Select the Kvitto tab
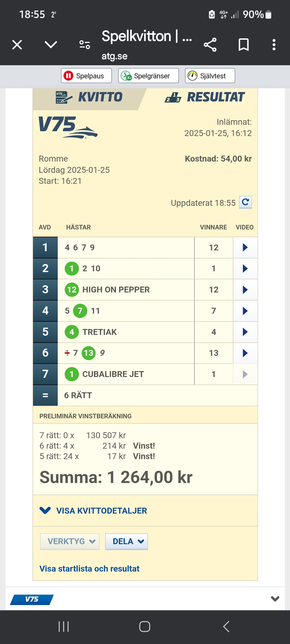The image size is (290, 644). [x=89, y=97]
